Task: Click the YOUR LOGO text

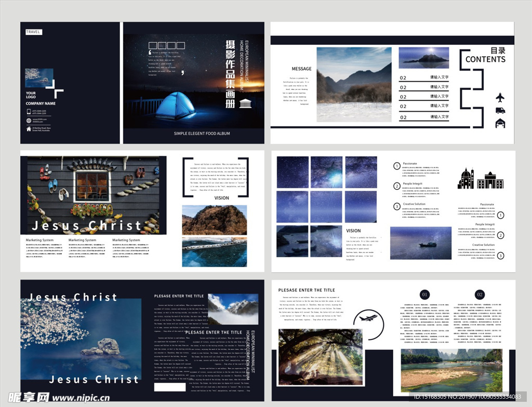Action: (x=31, y=95)
